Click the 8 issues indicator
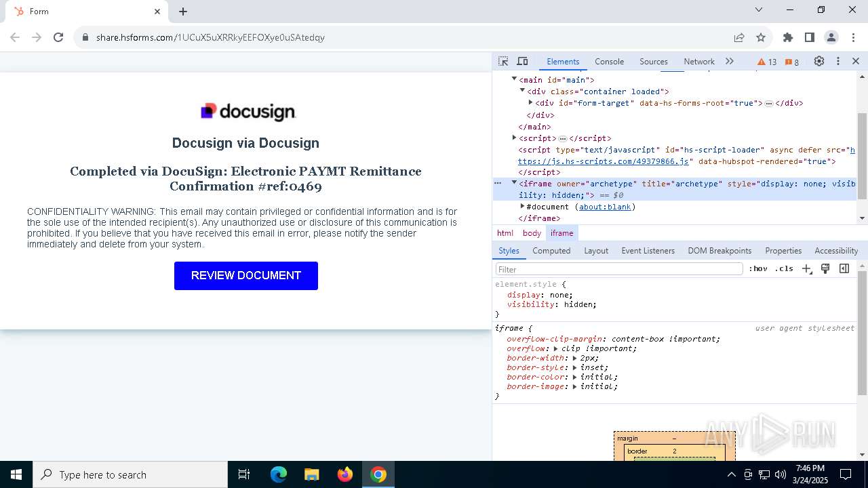This screenshot has width=868, height=488. tap(792, 62)
